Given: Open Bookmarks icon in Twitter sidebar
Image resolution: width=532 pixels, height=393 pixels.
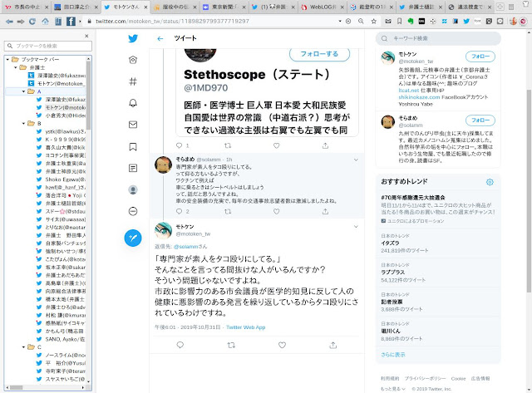Looking at the screenshot, I should (x=133, y=146).
